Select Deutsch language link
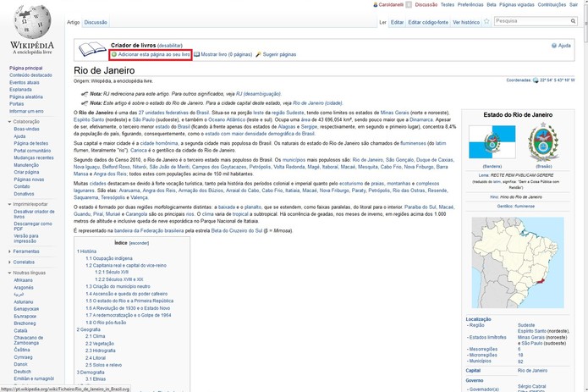Image resolution: width=588 pixels, height=392 pixels. click(23, 372)
